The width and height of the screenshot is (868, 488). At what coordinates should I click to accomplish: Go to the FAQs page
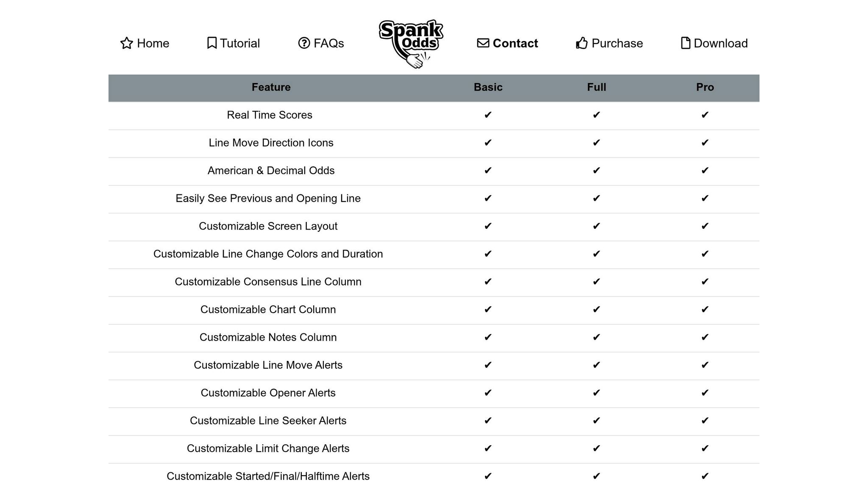pyautogui.click(x=328, y=43)
